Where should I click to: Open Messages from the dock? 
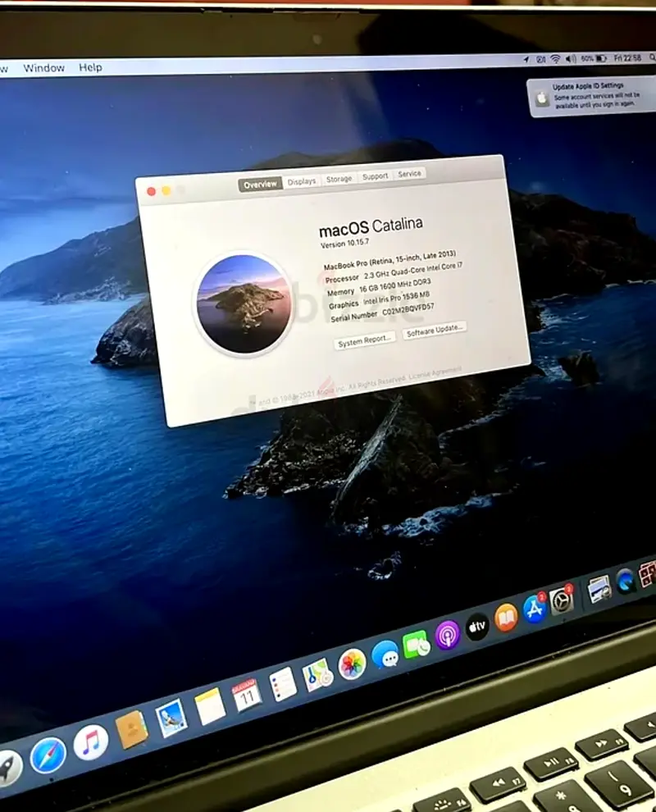(385, 654)
